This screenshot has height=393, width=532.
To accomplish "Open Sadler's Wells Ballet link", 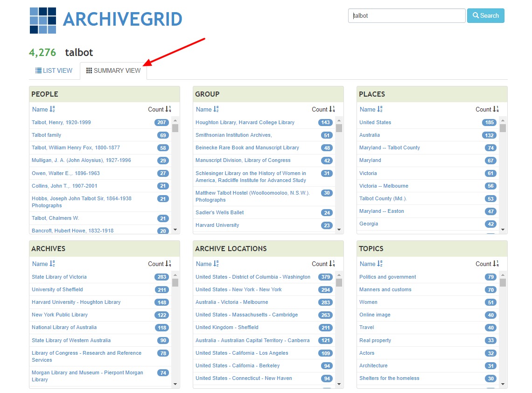I will 219,212.
